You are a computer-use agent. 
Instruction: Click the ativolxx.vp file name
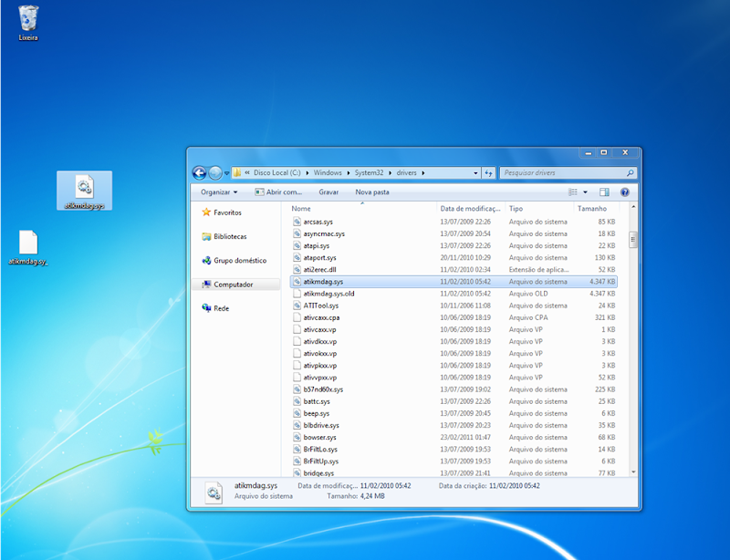point(320,354)
